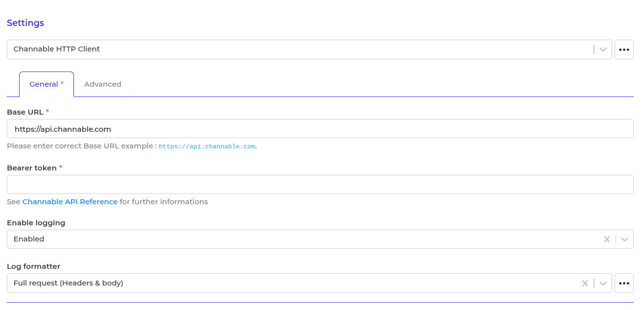
Task: Click the Enabled value in logging select
Action: 29,239
